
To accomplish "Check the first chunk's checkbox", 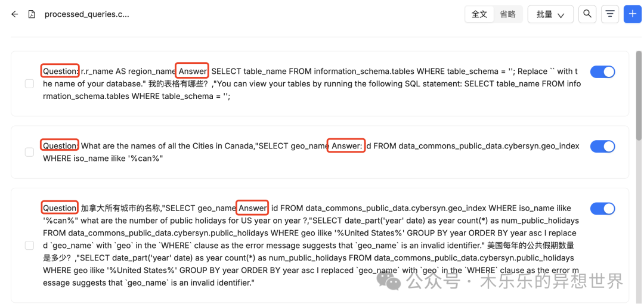I will 30,83.
